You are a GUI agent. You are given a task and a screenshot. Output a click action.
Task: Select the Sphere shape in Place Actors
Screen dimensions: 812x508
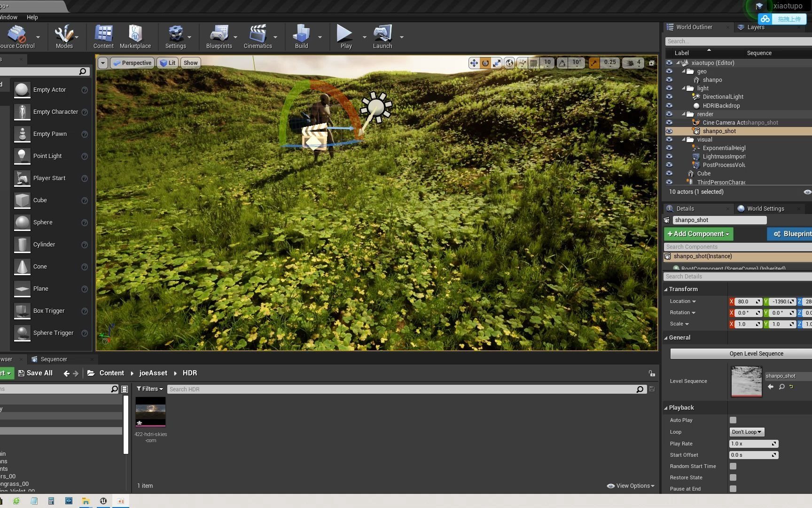[x=43, y=222]
